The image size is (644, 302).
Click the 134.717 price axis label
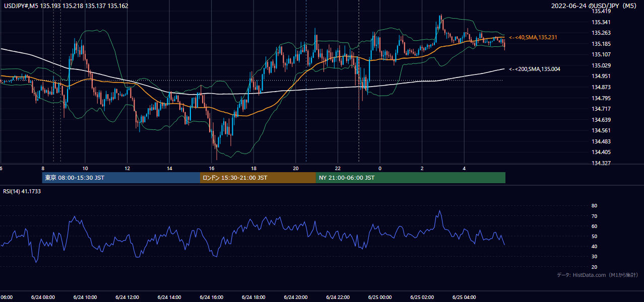coord(601,109)
